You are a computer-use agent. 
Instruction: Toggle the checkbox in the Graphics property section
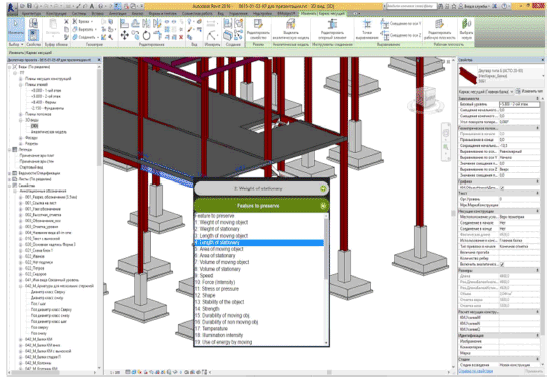502,188
